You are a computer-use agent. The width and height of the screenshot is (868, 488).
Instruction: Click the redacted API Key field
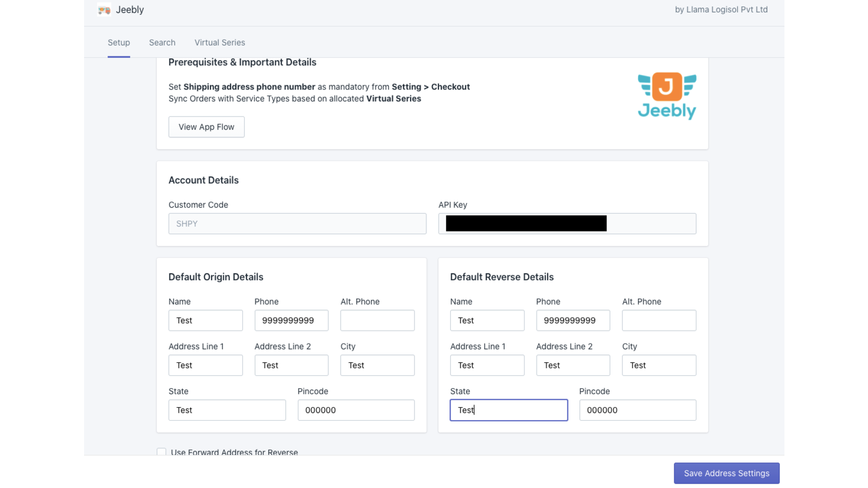click(x=566, y=223)
